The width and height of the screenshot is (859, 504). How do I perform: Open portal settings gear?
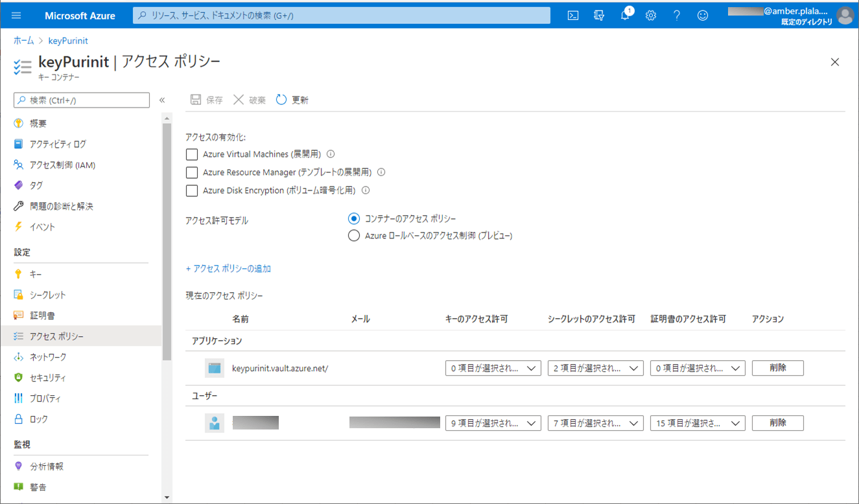click(651, 16)
